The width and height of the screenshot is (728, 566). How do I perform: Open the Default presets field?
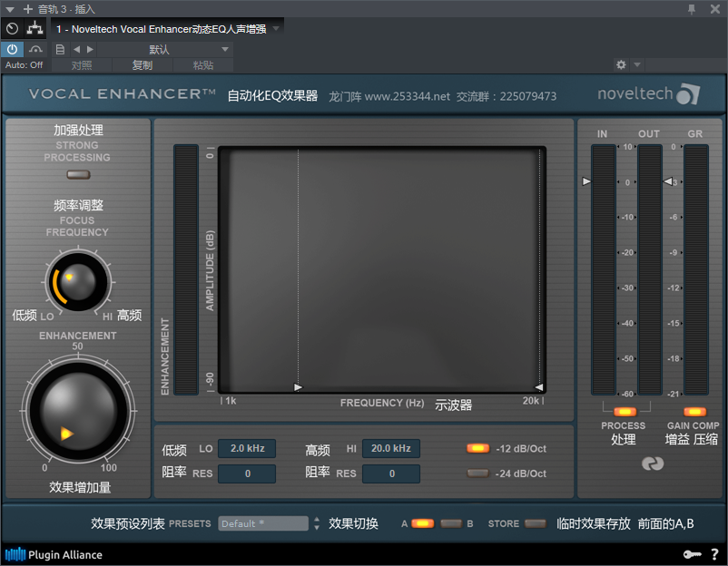coord(262,523)
